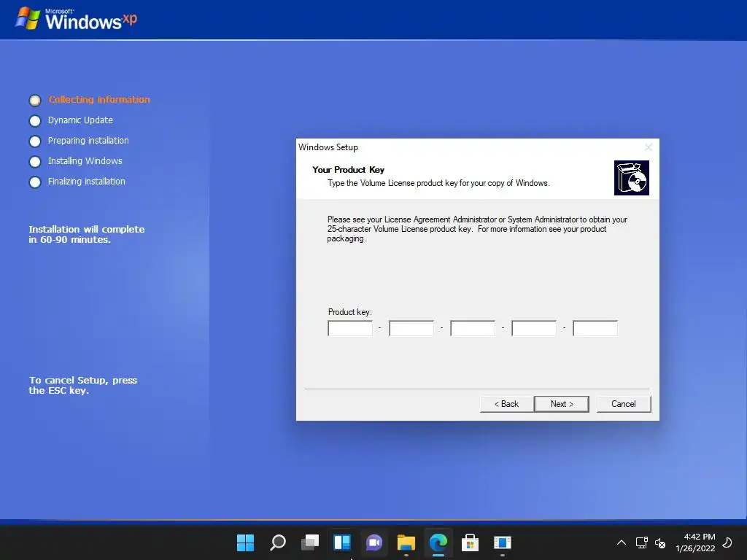This screenshot has height=560, width=747.
Task: Click the 'Product key:' label
Action: (x=349, y=312)
